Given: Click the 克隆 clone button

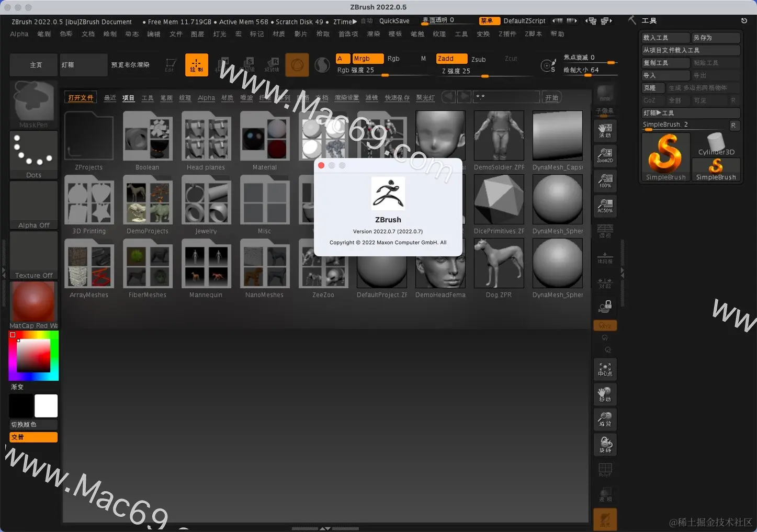Looking at the screenshot, I should 653,88.
